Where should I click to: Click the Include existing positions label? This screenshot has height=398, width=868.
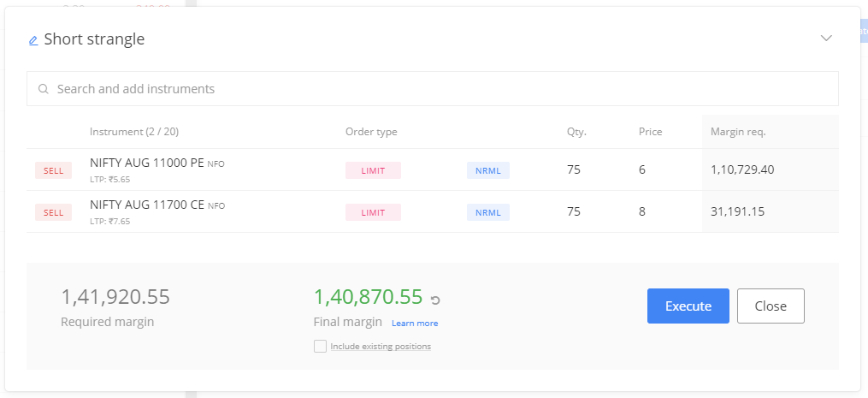tap(381, 347)
